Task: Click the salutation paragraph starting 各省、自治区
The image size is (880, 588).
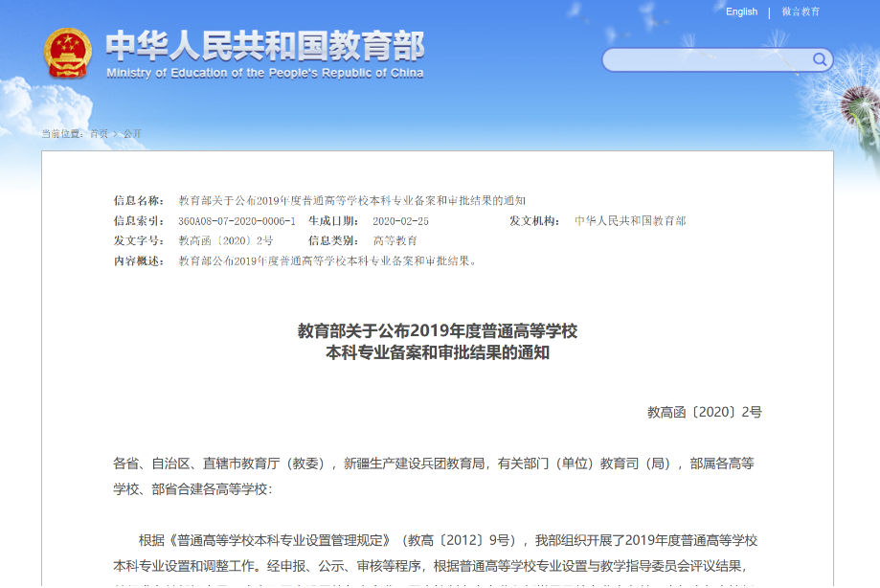Action: click(x=433, y=476)
